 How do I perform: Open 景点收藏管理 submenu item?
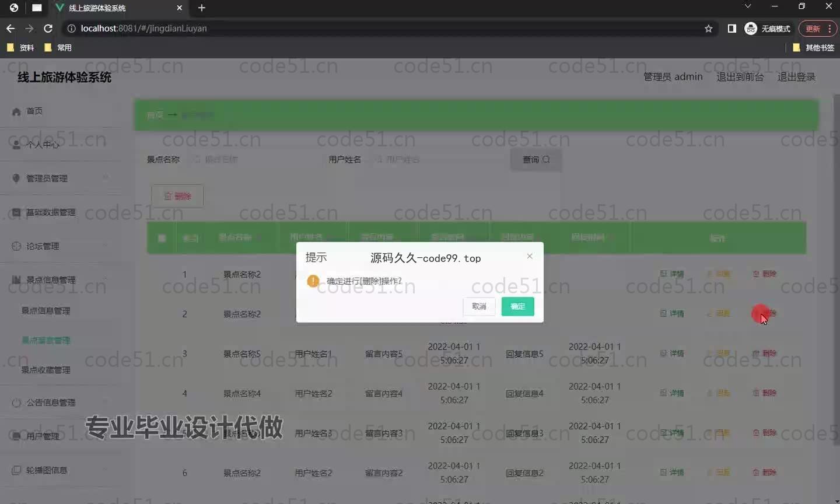point(46,370)
